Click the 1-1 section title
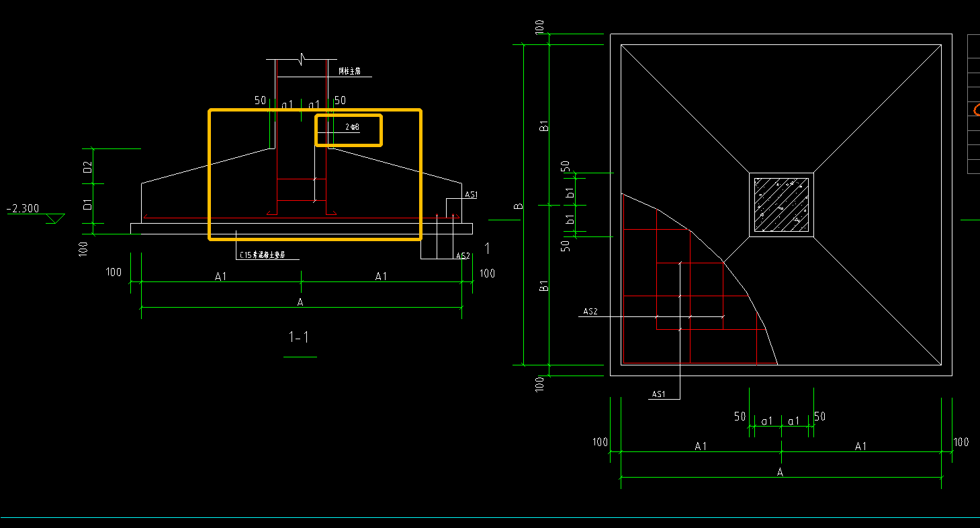 (300, 337)
